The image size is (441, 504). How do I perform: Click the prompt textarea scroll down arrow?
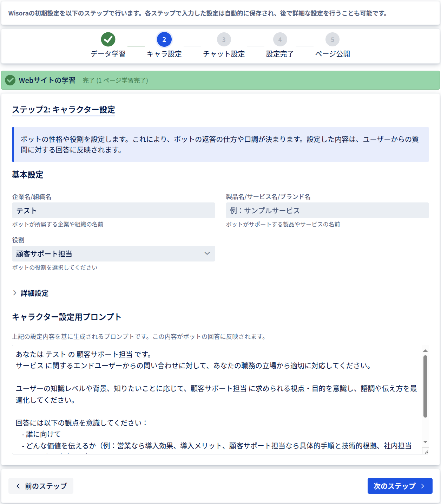coord(425,442)
